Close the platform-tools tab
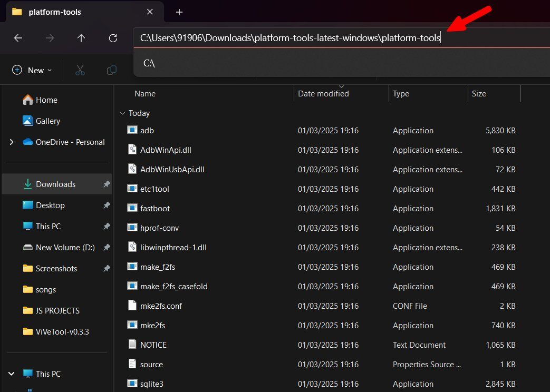Viewport: 550px width, 392px height. point(150,12)
